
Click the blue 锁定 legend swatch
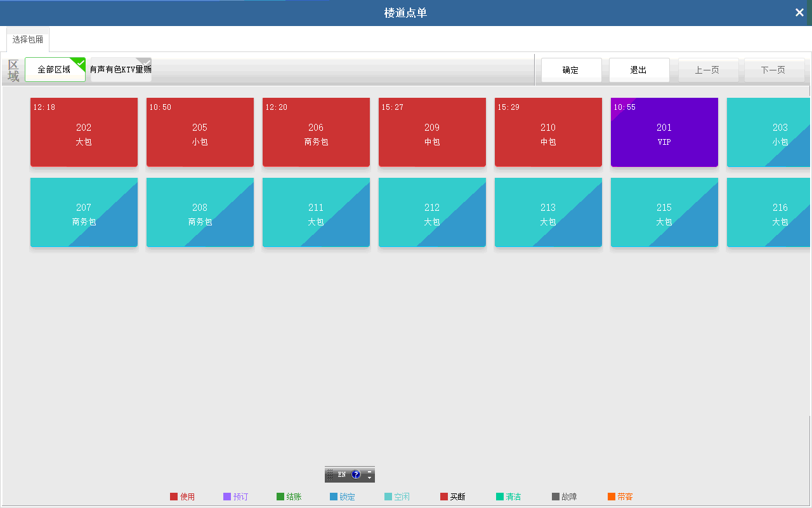pos(334,497)
